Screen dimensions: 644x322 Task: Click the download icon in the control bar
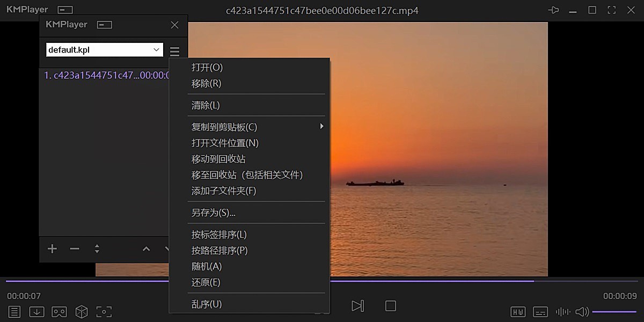click(36, 311)
